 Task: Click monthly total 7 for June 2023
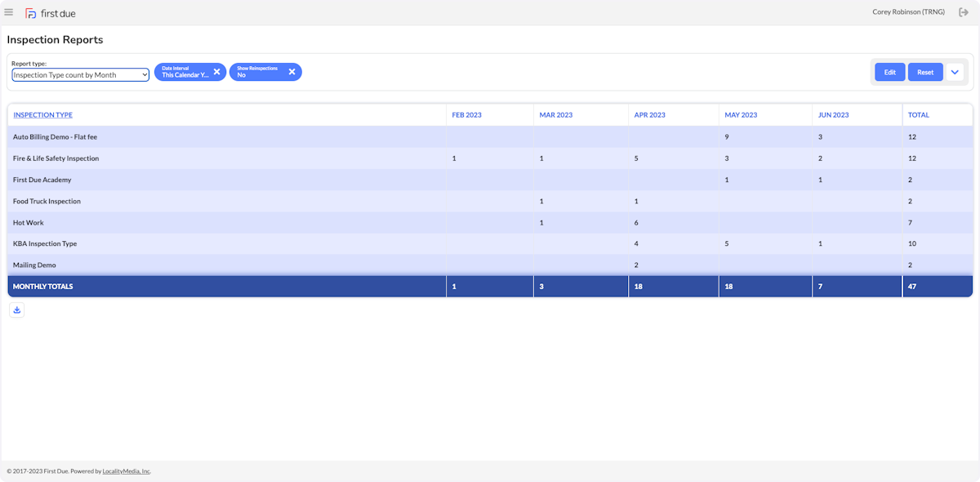[820, 287]
